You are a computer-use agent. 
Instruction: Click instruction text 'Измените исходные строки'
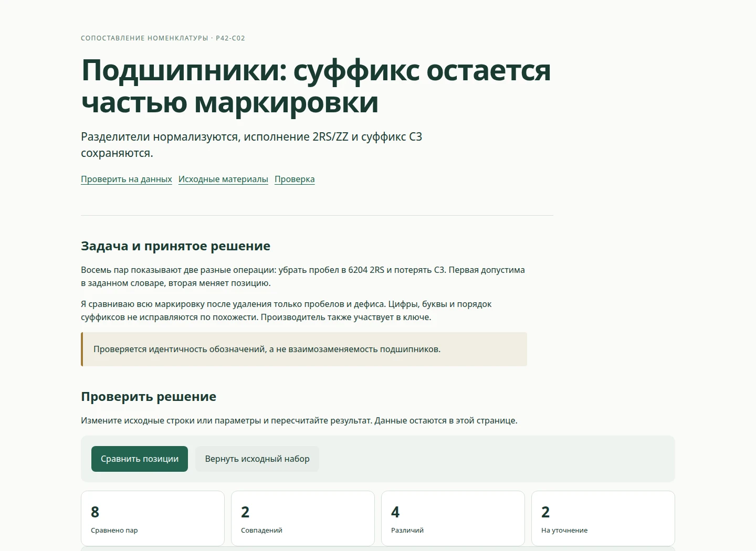299,420
